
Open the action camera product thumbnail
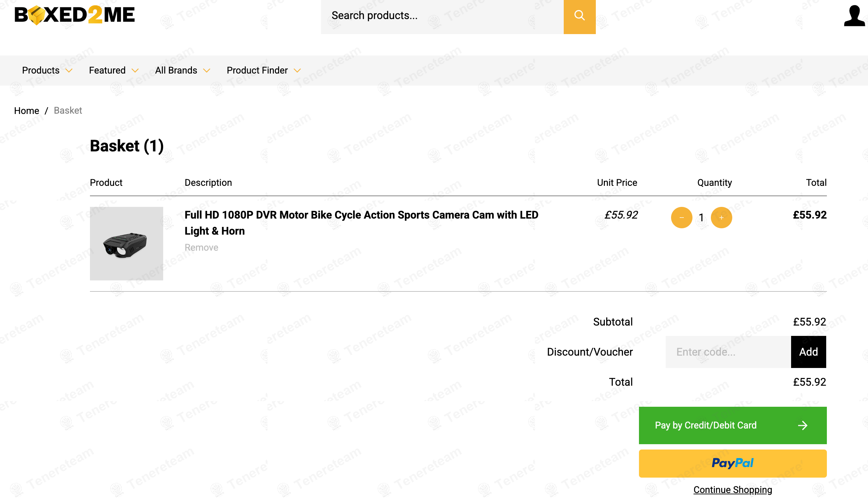126,243
